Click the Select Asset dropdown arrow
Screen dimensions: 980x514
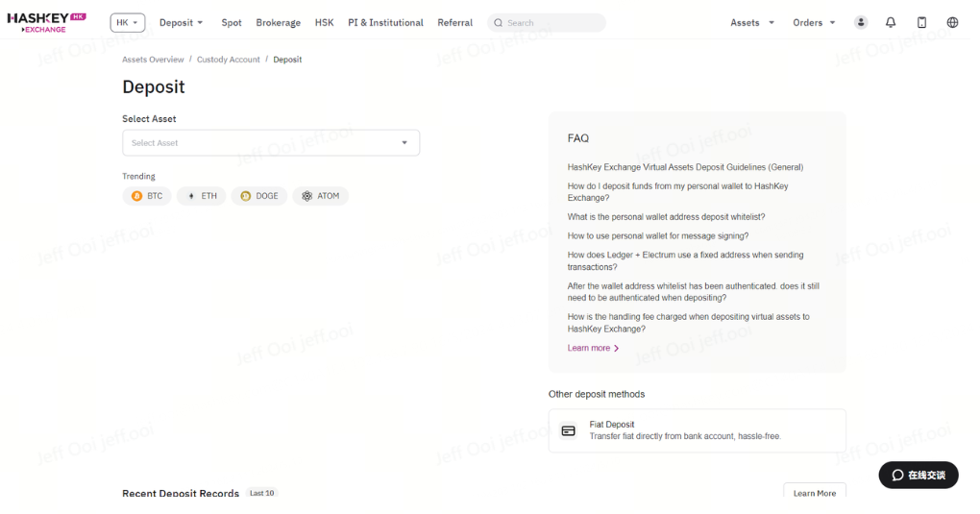[x=404, y=143]
